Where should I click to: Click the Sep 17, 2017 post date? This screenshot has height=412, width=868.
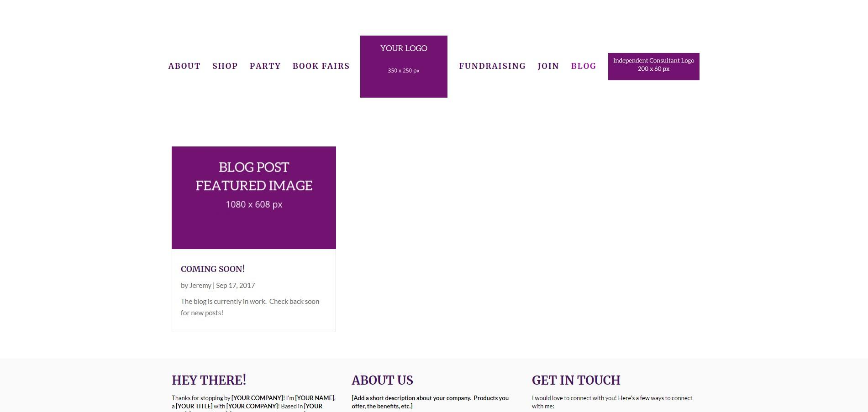(235, 285)
